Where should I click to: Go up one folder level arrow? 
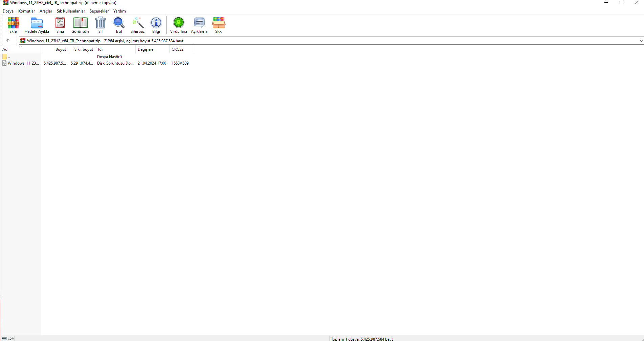(x=8, y=41)
